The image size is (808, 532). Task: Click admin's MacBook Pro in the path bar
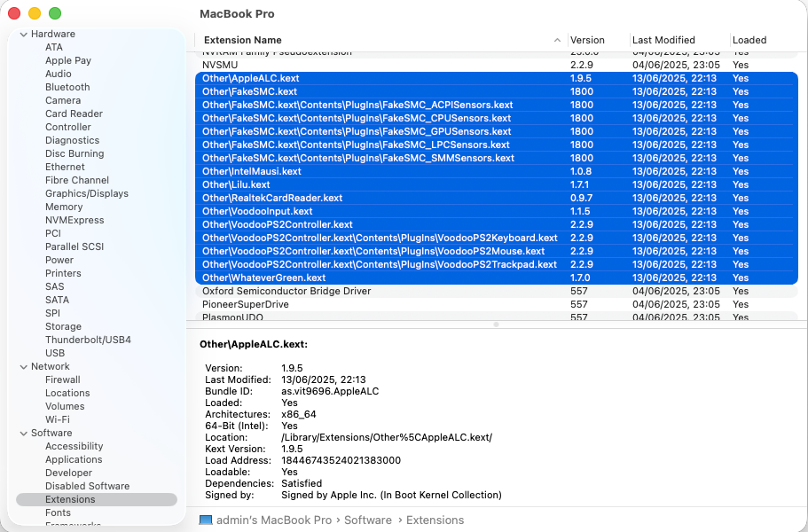point(274,520)
